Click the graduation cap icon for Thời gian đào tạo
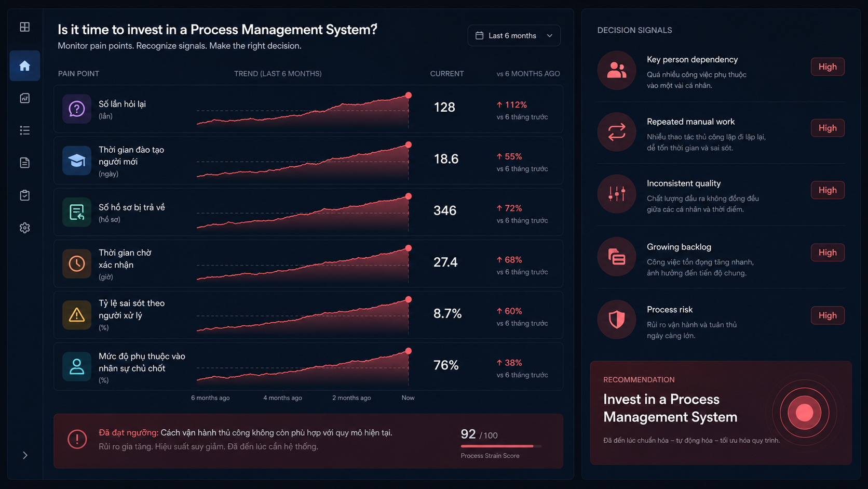The height and width of the screenshot is (489, 868). point(77,161)
